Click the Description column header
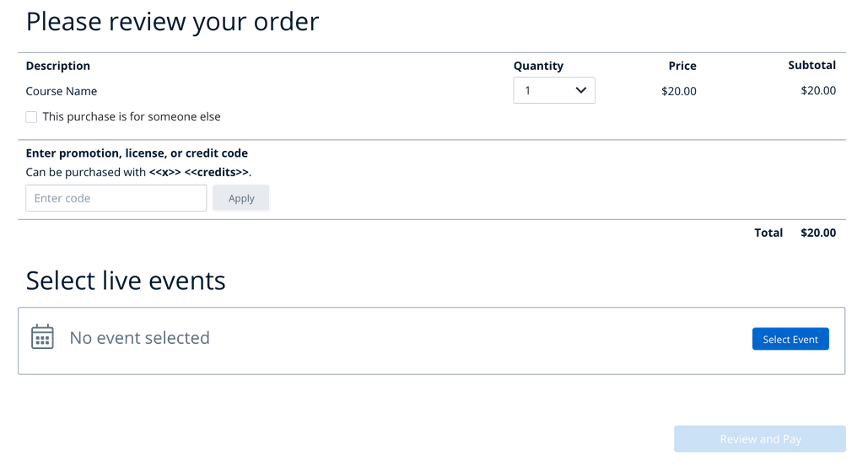This screenshot has width=868, height=467. click(58, 66)
